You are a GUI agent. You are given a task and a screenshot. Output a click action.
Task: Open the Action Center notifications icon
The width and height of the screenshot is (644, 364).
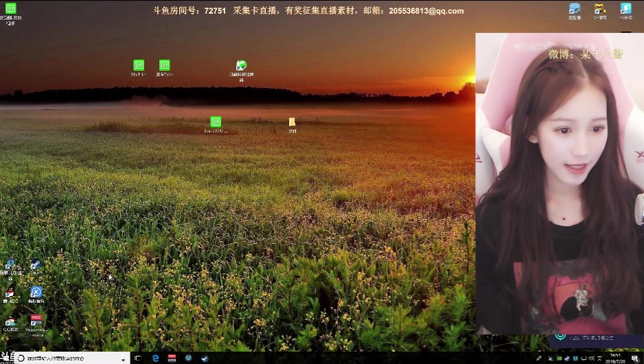click(x=635, y=359)
